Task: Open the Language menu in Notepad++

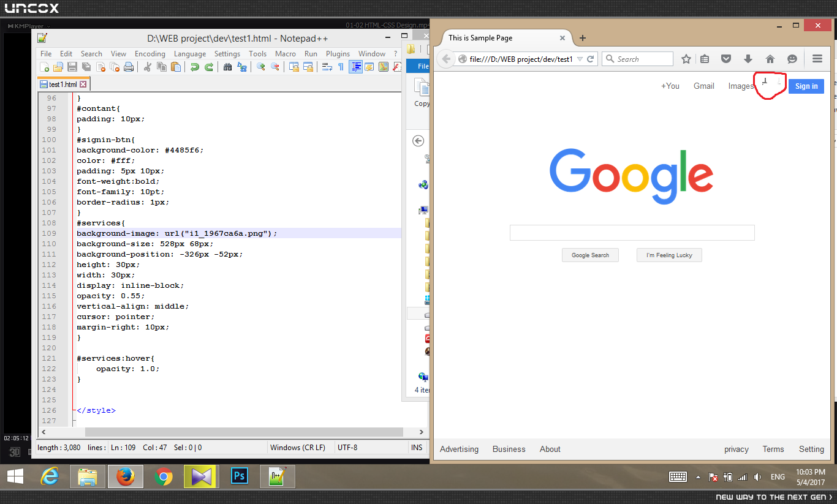Action: 190,54
